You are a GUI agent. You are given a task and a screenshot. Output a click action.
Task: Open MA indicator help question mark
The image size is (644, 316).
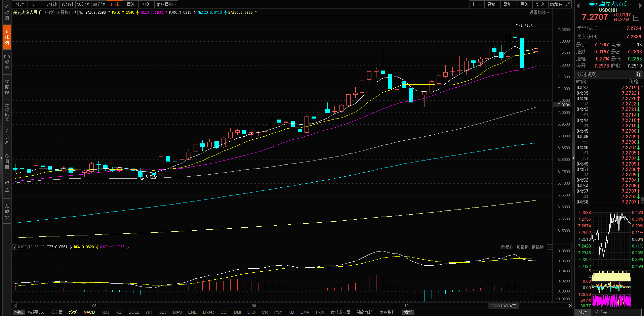(x=75, y=13)
